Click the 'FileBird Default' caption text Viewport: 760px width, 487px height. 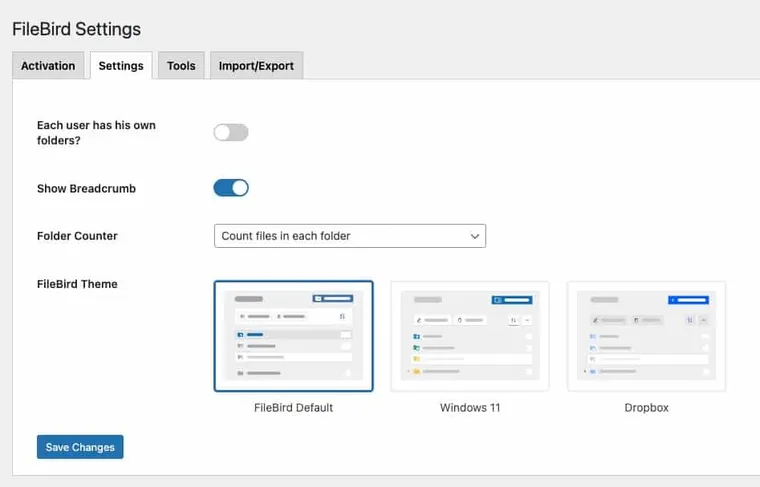pyautogui.click(x=294, y=408)
